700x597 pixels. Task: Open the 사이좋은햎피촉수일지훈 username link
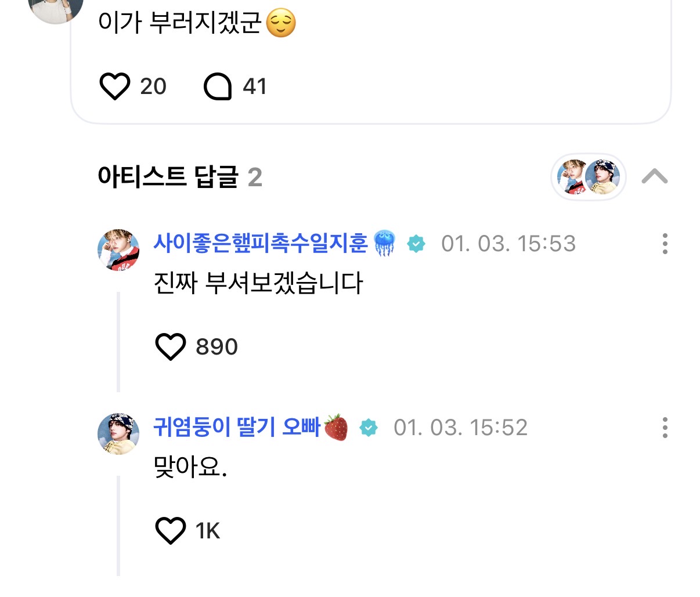260,243
